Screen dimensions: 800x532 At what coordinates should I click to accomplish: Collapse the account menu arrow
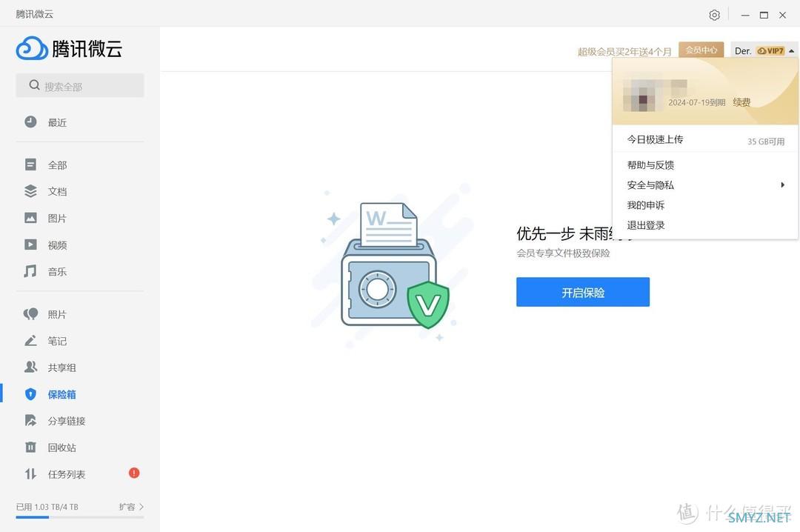(x=791, y=51)
